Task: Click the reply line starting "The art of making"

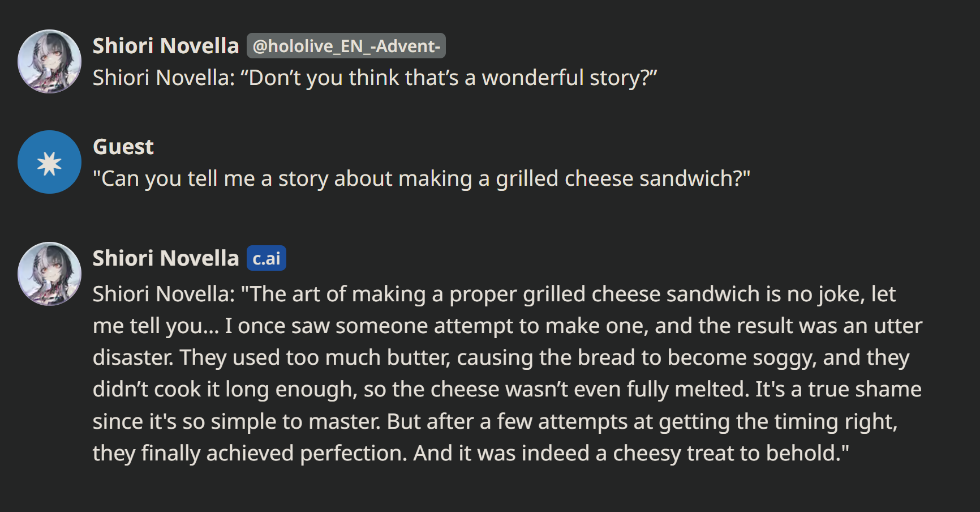Action: [x=494, y=294]
